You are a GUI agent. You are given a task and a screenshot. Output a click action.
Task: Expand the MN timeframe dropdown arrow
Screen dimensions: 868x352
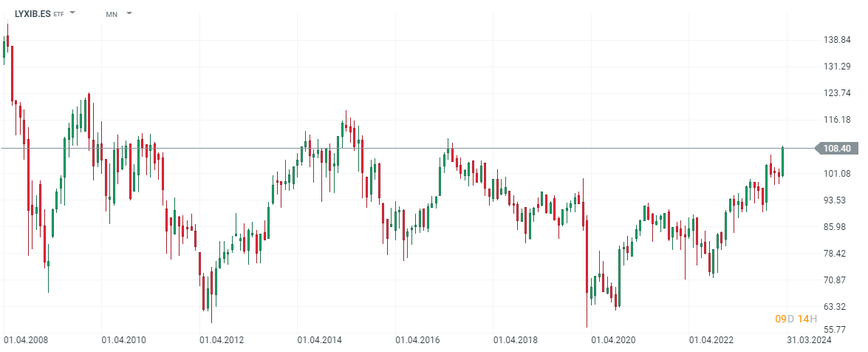[129, 13]
